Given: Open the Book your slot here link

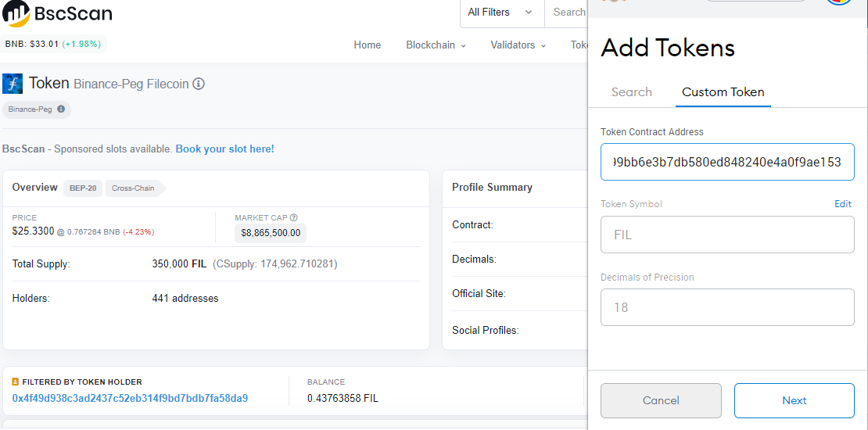Looking at the screenshot, I should (x=224, y=149).
